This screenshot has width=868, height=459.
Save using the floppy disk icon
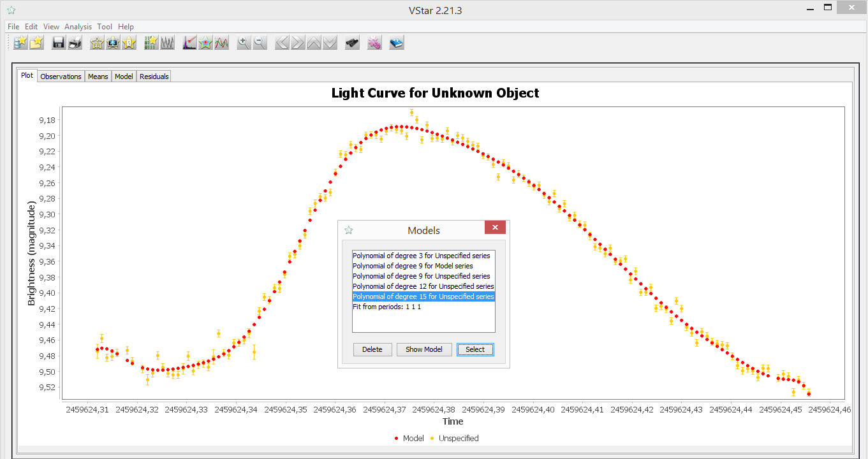pyautogui.click(x=59, y=43)
